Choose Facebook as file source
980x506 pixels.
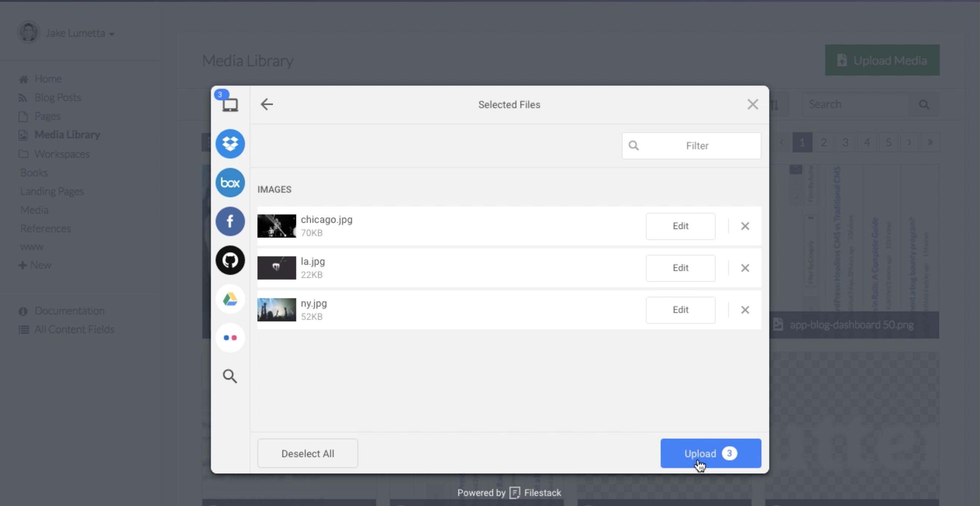click(x=230, y=221)
